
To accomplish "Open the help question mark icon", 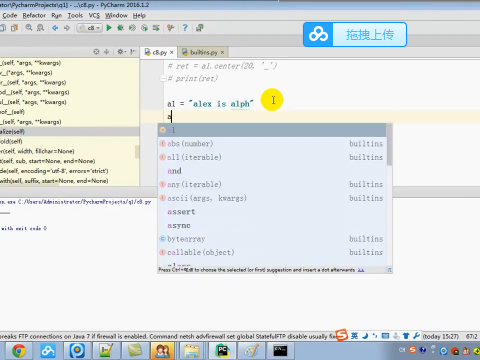I will pyautogui.click(x=185, y=28).
